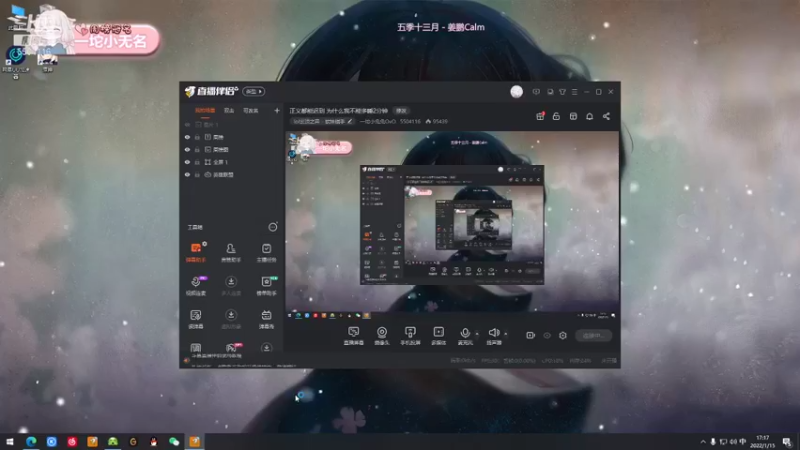Open Microsoft Edge from taskbar

31,441
